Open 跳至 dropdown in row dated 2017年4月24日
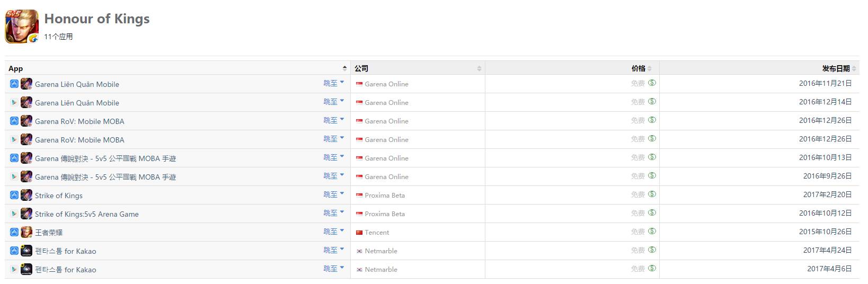The width and height of the screenshot is (868, 284). tap(334, 250)
